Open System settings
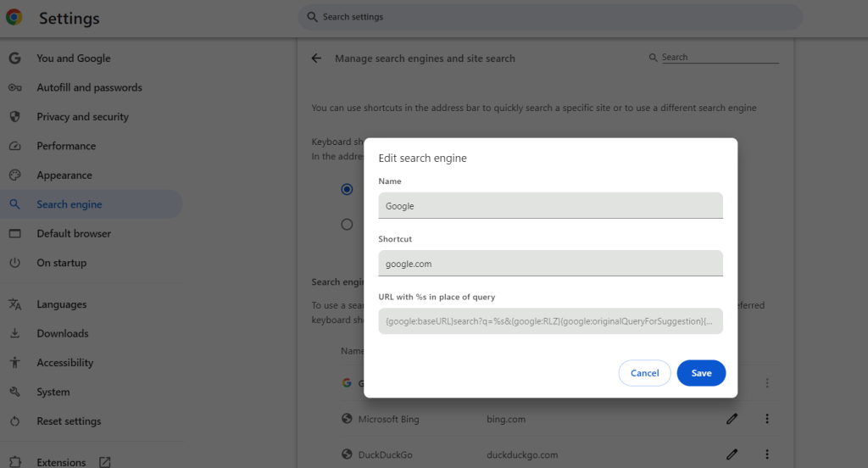Viewport: 868px width, 468px height. [53, 393]
